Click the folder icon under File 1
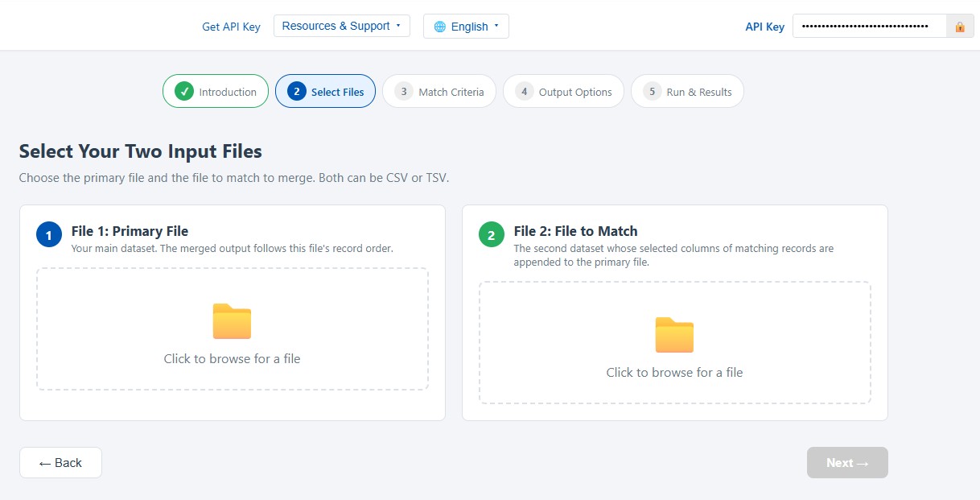The image size is (980, 500). (232, 321)
